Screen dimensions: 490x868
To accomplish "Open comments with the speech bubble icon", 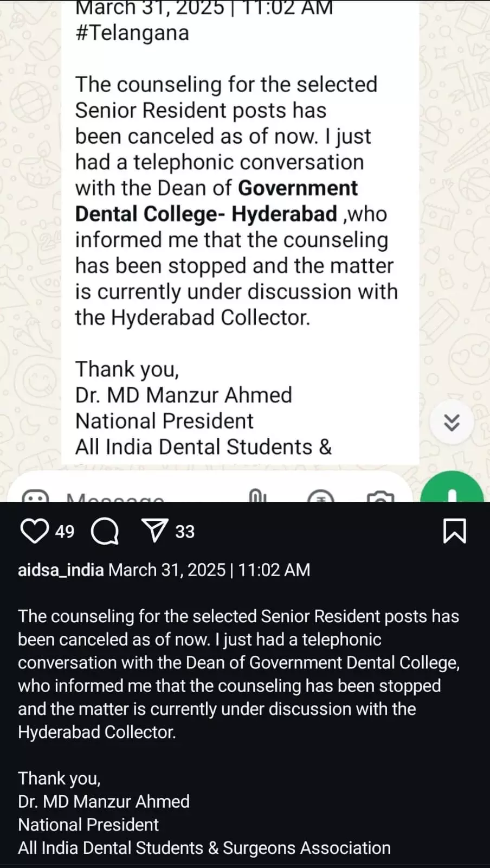I will coord(105,531).
